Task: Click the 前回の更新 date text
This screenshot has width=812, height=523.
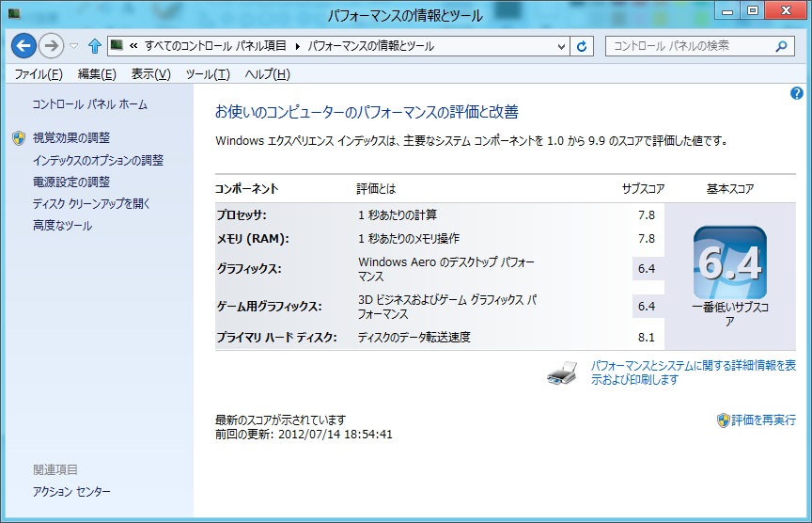Action: pos(304,435)
